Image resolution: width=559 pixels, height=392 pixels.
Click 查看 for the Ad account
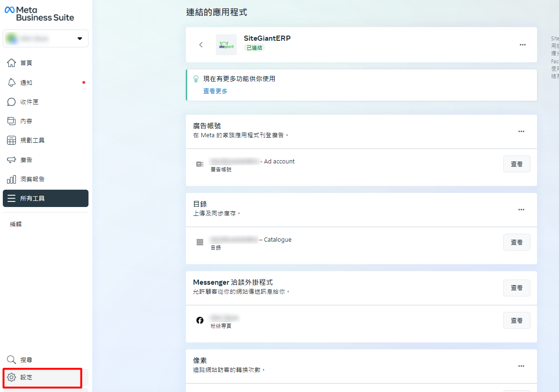[516, 164]
